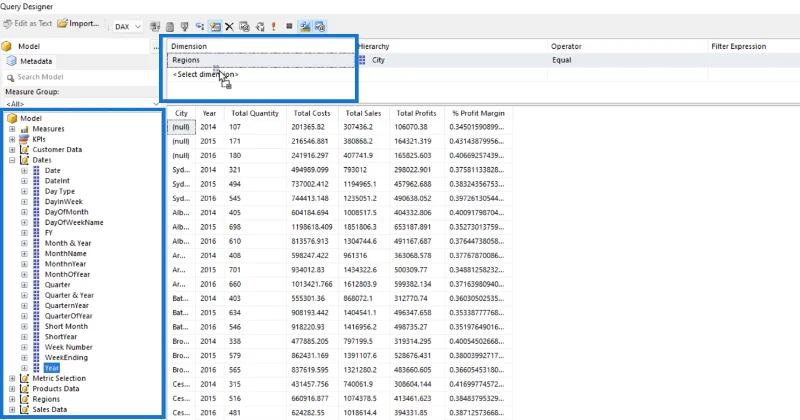Open the DAX command type dropdown
Image resolution: width=800 pixels, height=420 pixels.
click(128, 27)
